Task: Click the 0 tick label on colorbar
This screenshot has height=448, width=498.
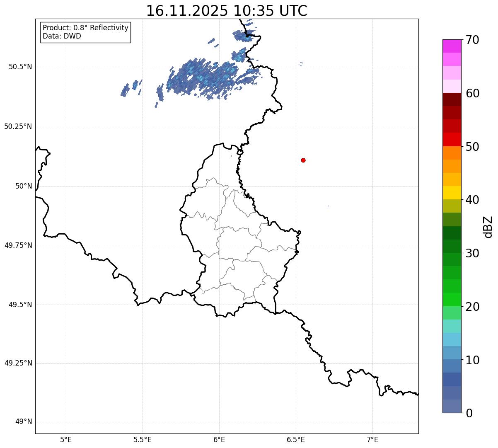Action: pyautogui.click(x=469, y=413)
